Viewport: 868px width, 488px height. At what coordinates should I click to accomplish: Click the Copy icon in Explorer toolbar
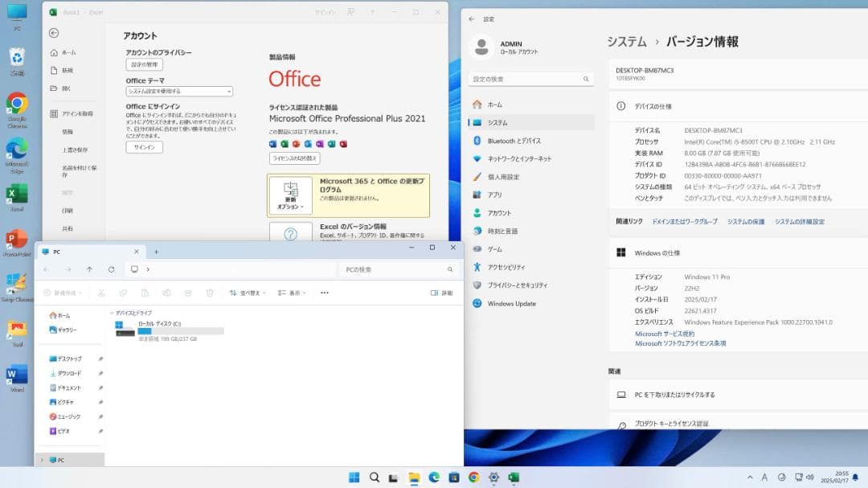pyautogui.click(x=125, y=294)
